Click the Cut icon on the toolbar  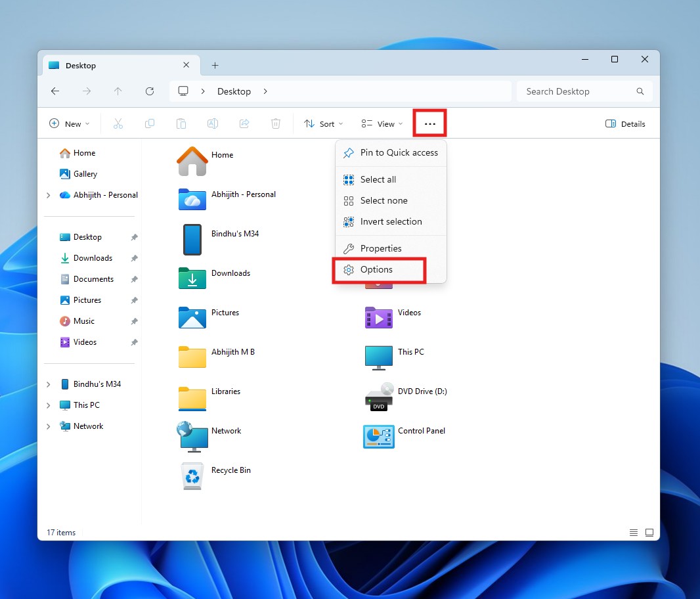tap(118, 123)
